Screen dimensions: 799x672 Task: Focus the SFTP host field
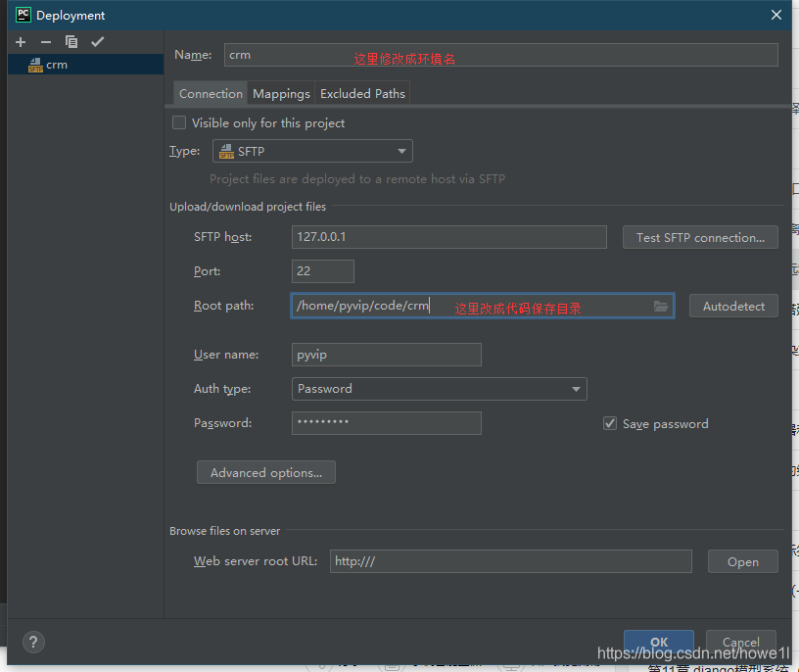coord(448,237)
